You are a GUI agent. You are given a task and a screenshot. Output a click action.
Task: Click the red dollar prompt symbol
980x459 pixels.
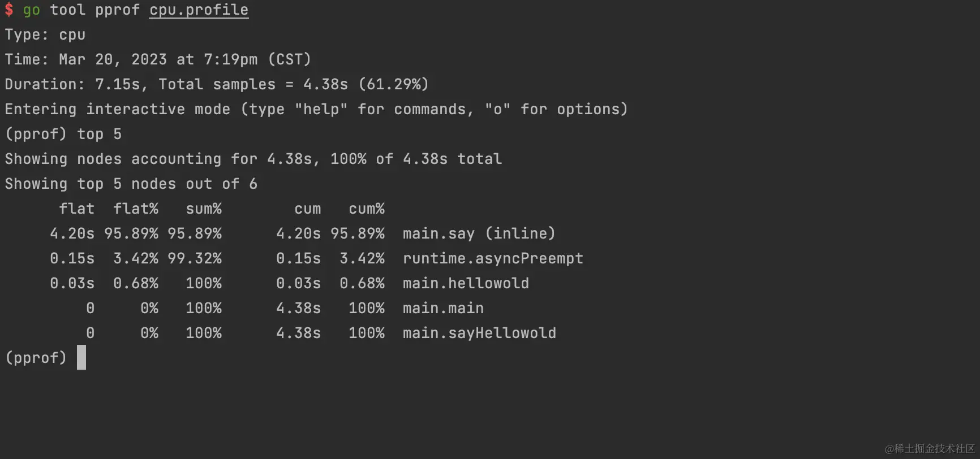point(9,10)
